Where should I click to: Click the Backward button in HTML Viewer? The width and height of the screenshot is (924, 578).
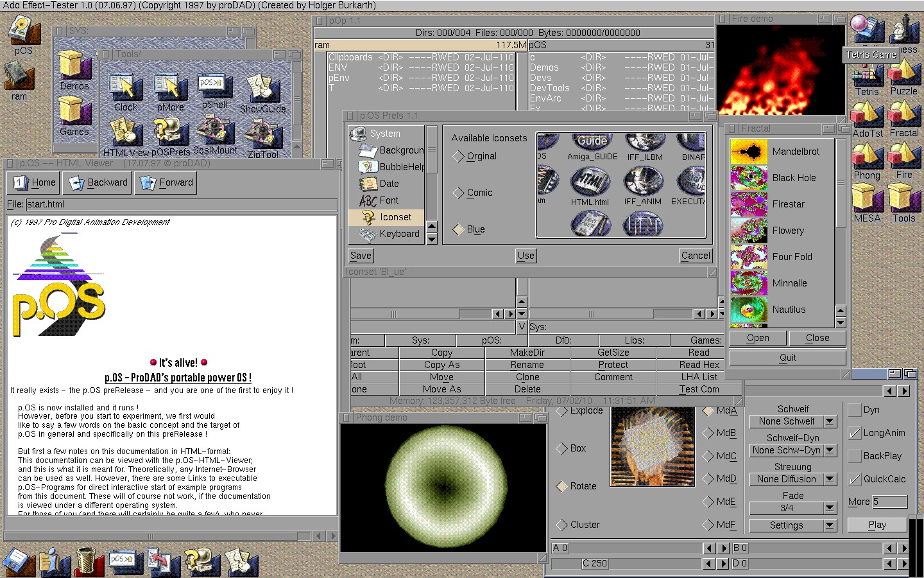tap(98, 182)
